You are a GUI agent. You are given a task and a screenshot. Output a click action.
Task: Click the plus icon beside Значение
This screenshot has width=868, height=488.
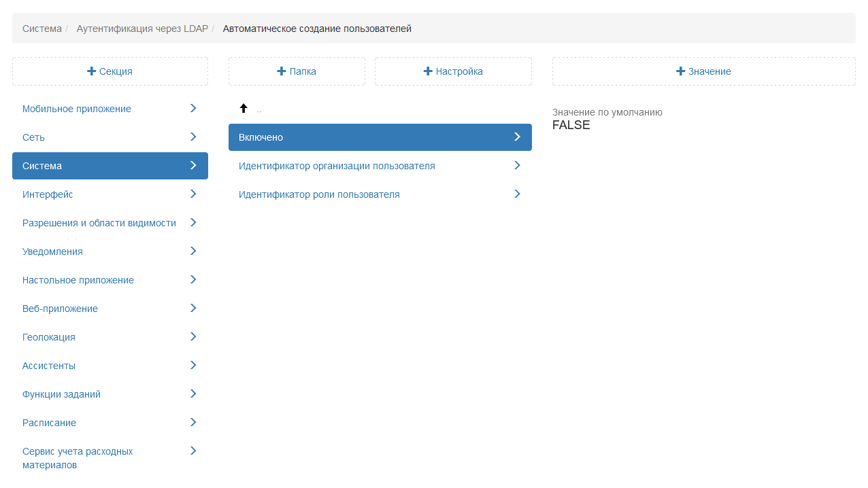(680, 71)
